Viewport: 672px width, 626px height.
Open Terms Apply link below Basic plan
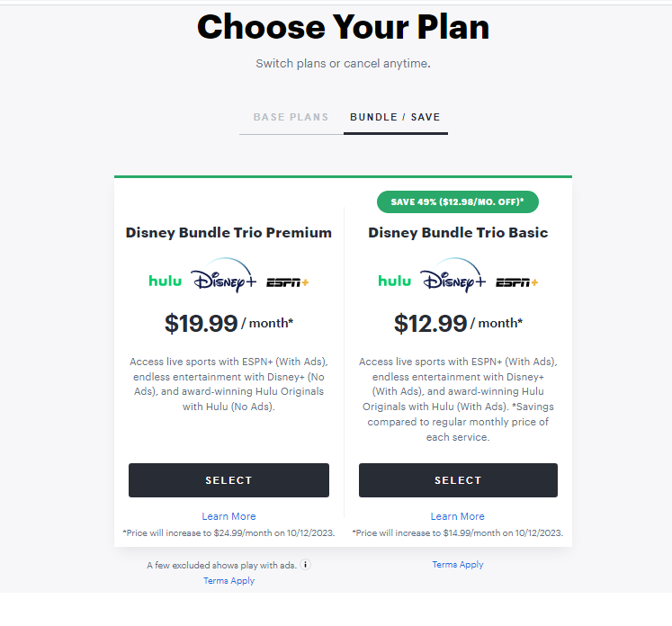tap(457, 565)
